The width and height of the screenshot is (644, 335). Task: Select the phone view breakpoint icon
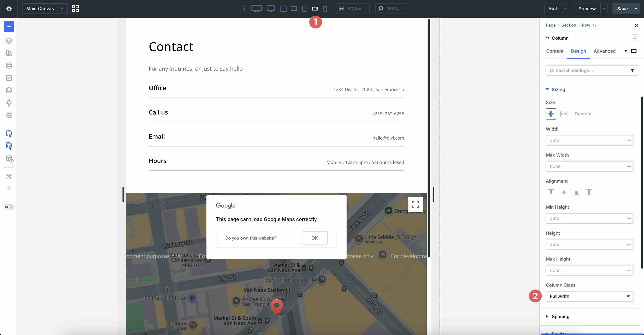point(325,9)
